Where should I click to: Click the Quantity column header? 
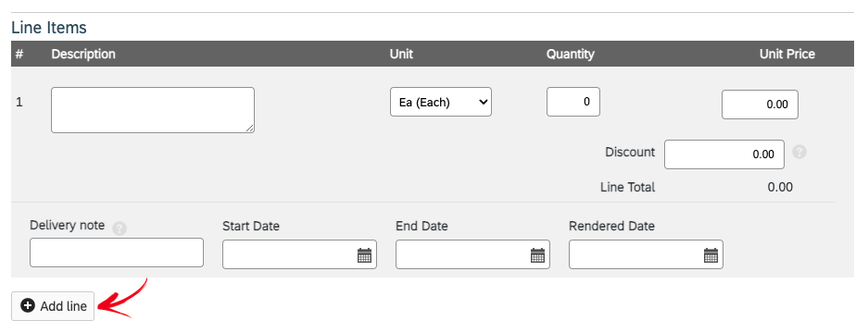571,55
